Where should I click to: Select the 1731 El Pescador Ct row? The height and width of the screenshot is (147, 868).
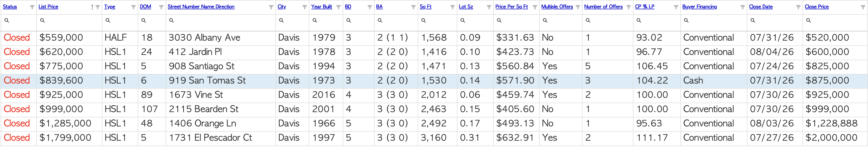(x=434, y=138)
